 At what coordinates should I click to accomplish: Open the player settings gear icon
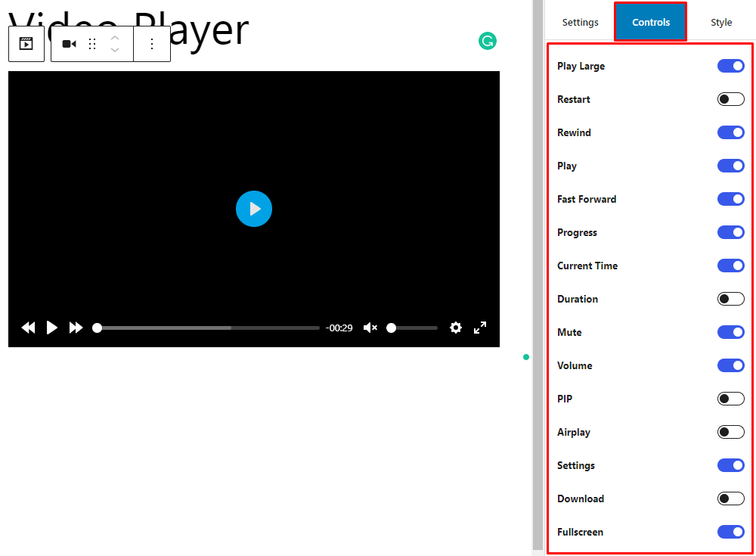pyautogui.click(x=456, y=328)
